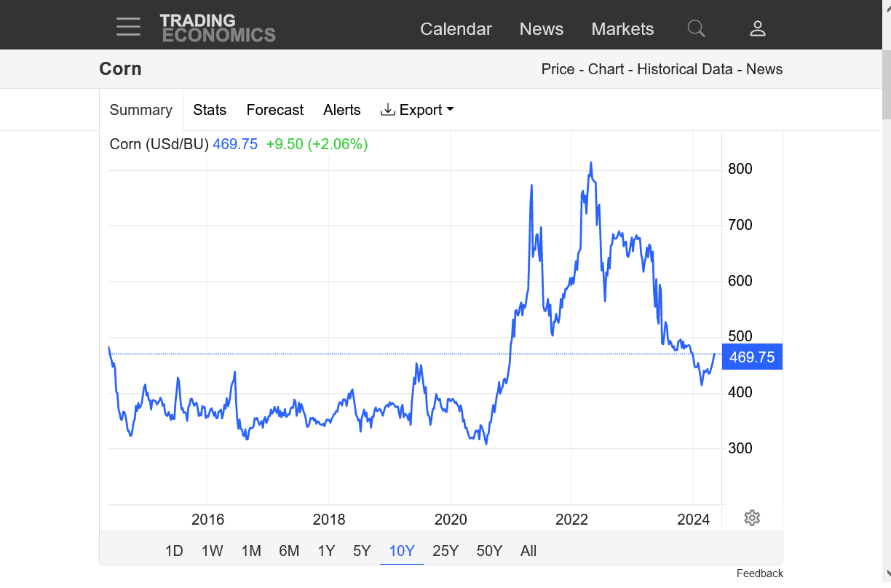891x588 pixels.
Task: Open the Markets menu item
Action: coord(622,29)
